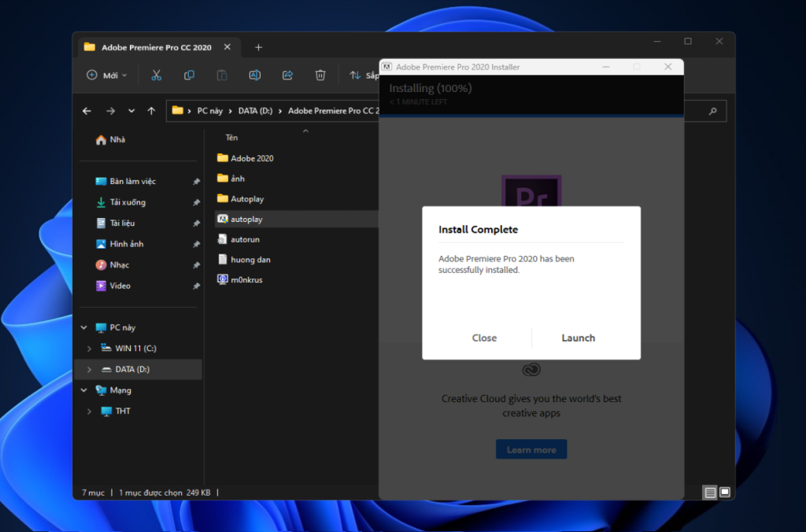Click the Creative Cloud logo icon
The image size is (806, 532).
(x=531, y=370)
